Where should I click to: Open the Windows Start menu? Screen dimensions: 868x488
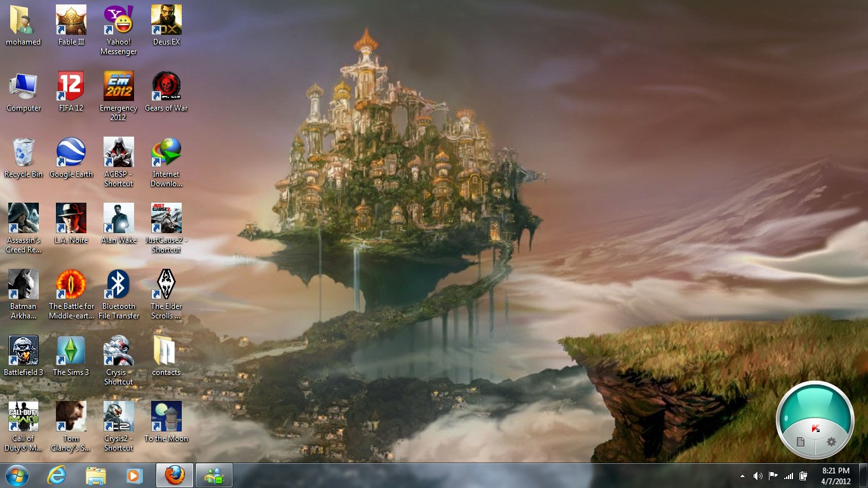(x=17, y=475)
